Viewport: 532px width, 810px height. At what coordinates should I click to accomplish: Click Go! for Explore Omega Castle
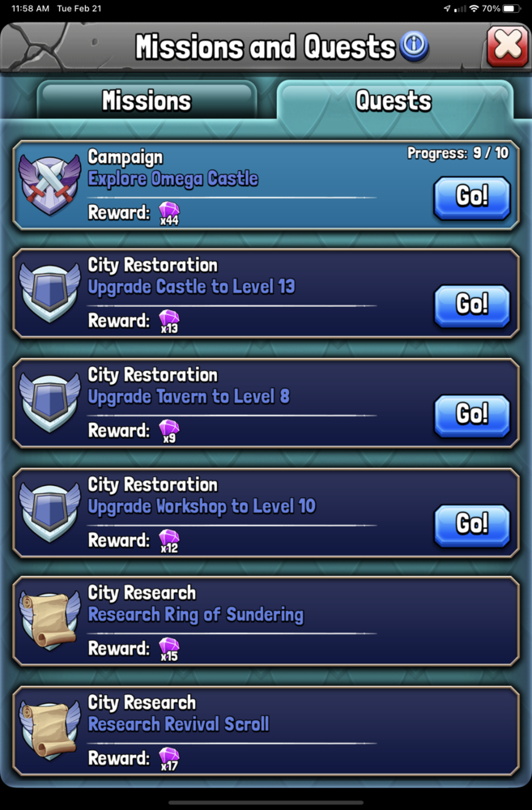pos(471,198)
